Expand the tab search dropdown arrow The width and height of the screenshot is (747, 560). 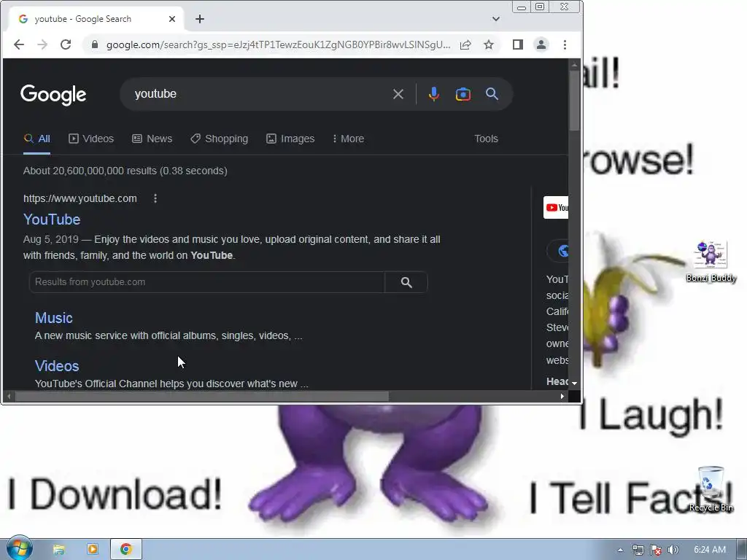point(496,19)
